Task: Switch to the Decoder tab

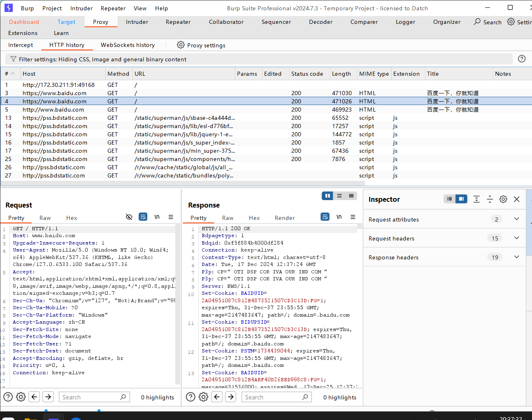Action: (x=321, y=22)
